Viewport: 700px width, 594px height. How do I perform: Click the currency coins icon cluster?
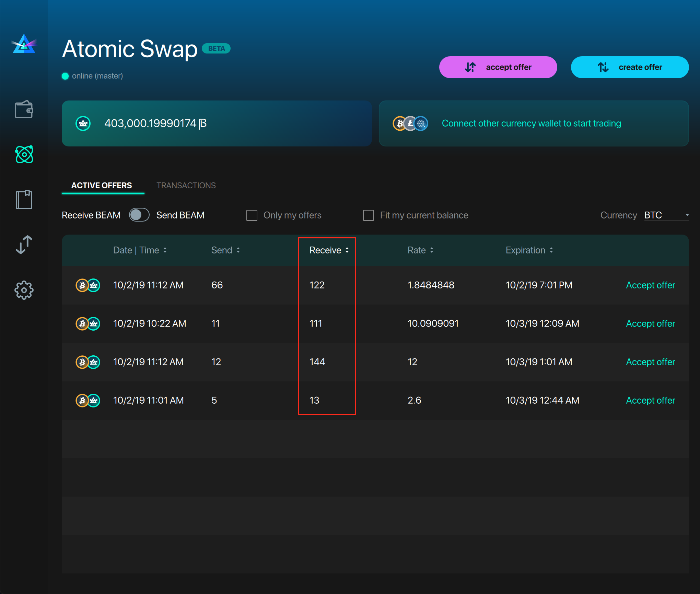click(410, 123)
